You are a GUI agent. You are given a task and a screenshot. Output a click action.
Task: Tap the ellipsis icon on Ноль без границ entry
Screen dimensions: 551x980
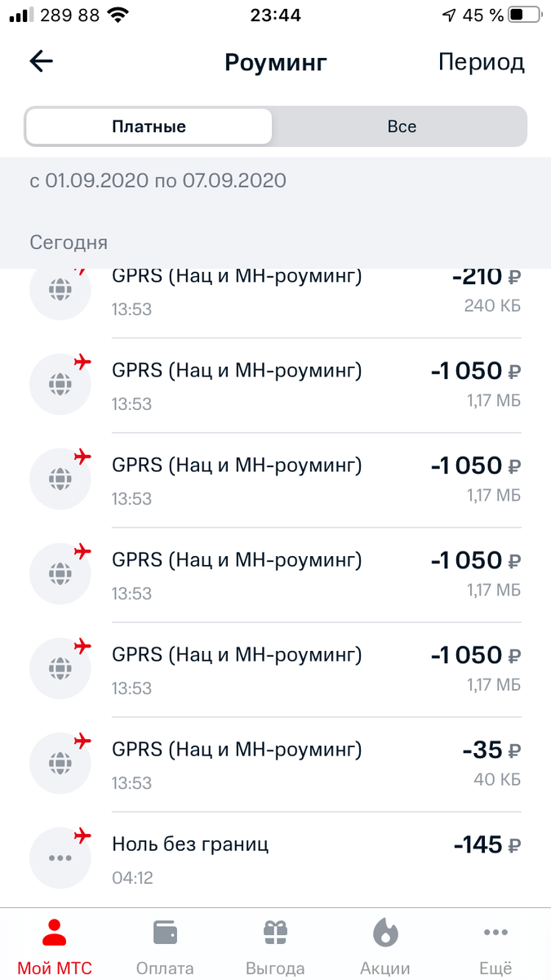click(x=60, y=857)
